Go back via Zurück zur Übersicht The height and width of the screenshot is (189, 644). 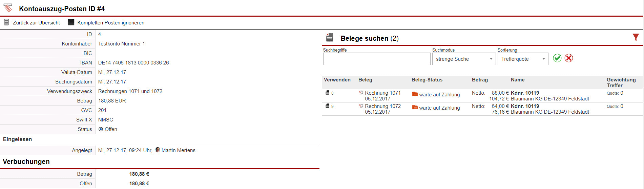36,23
